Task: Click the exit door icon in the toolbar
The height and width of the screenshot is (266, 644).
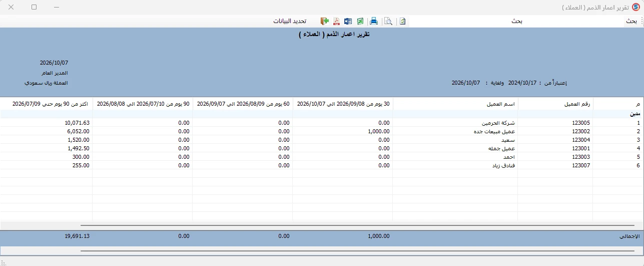Action: [325, 21]
